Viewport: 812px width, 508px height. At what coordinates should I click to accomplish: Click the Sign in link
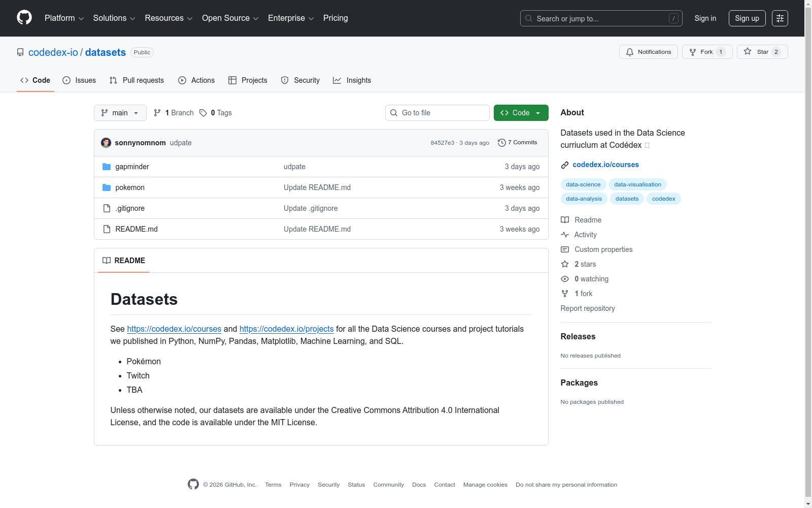(x=705, y=18)
